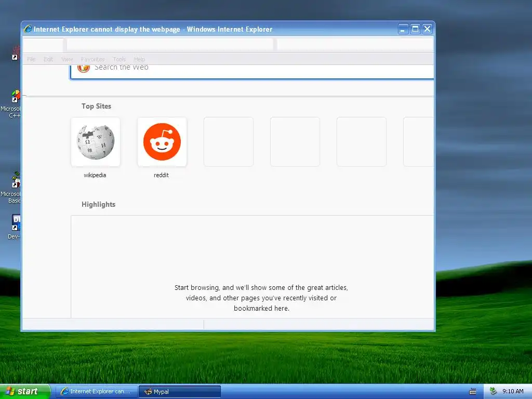Switch to the Mypal taskbar button
The width and height of the screenshot is (532, 399).
pos(179,392)
